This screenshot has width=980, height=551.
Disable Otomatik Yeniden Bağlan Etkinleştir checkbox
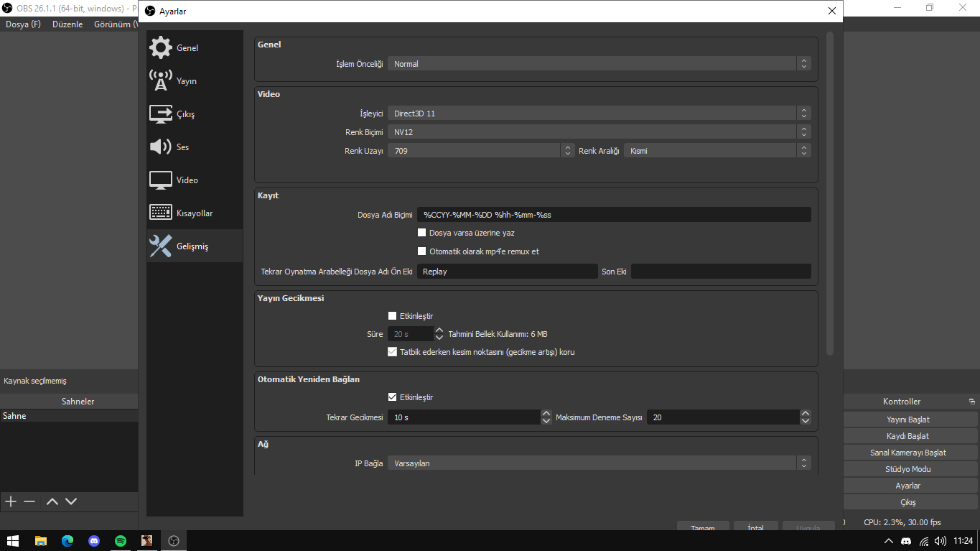393,397
